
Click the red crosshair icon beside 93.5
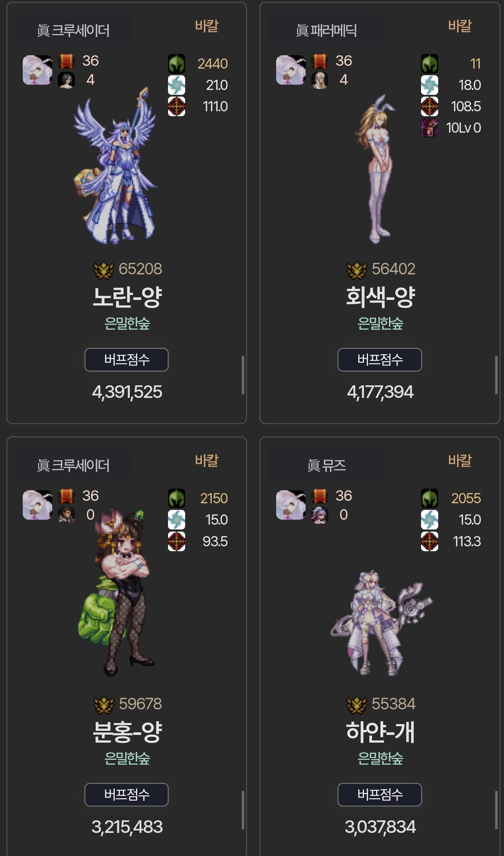click(176, 541)
